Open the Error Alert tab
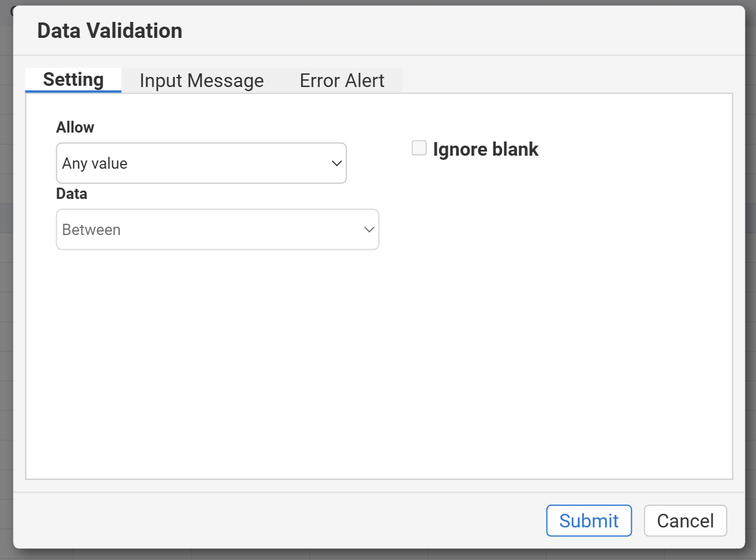This screenshot has height=560, width=756. 342,81
